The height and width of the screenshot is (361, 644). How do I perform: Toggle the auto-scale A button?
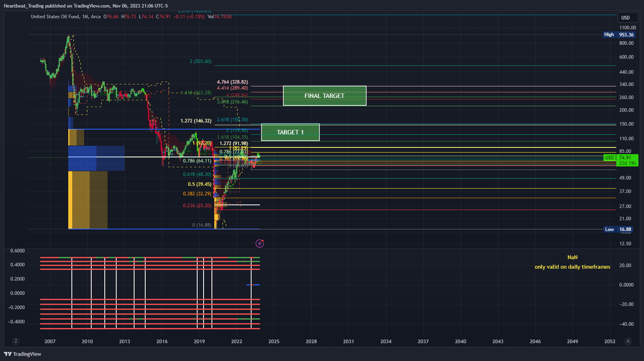(x=628, y=341)
